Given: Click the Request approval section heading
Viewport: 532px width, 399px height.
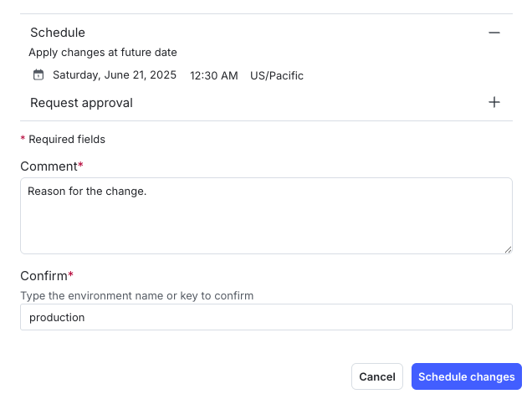Looking at the screenshot, I should click(x=81, y=103).
